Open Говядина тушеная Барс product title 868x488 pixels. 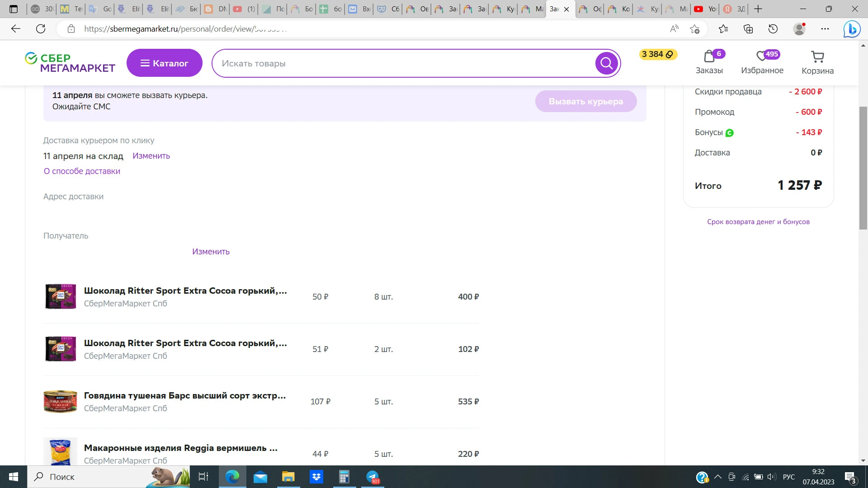point(185,395)
